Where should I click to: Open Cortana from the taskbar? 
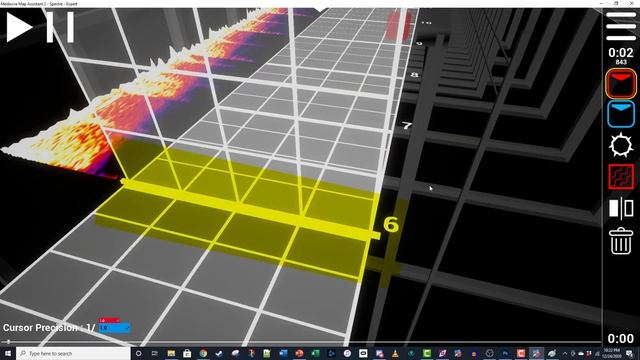pyautogui.click(x=139, y=353)
